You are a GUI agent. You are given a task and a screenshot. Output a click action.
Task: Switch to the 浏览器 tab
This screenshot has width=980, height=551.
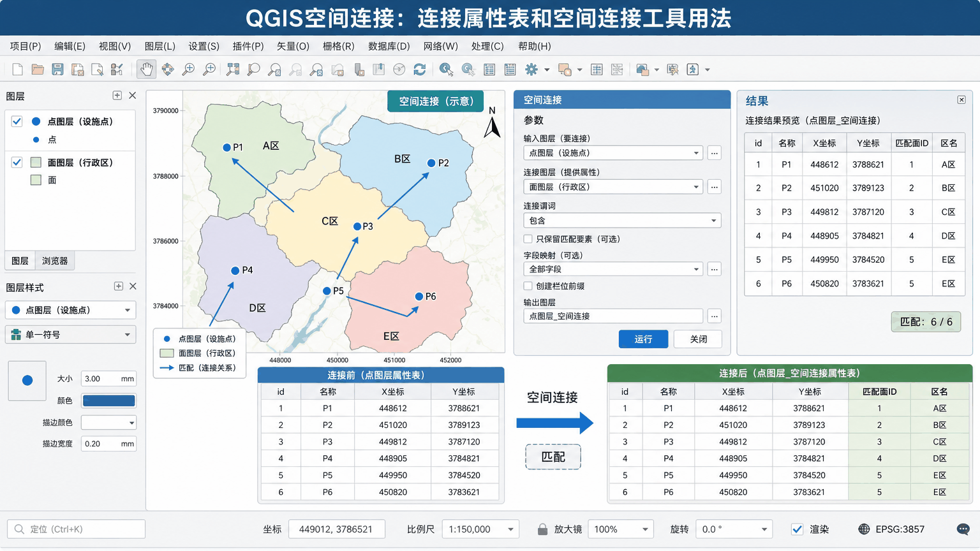click(x=55, y=261)
